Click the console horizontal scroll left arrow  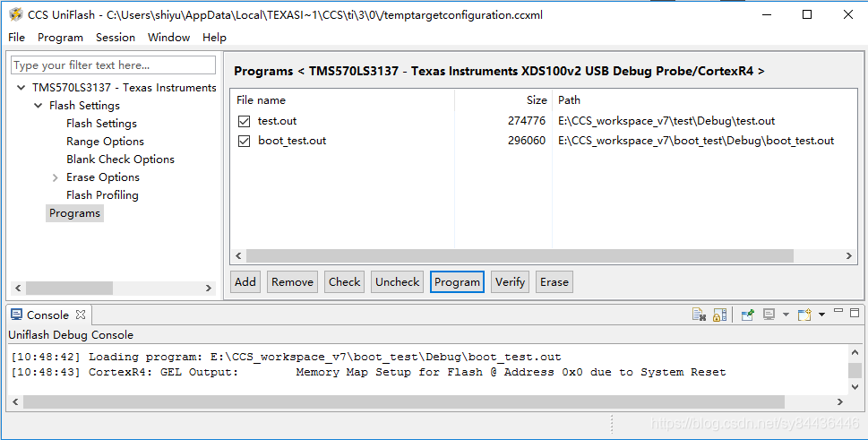(15, 401)
